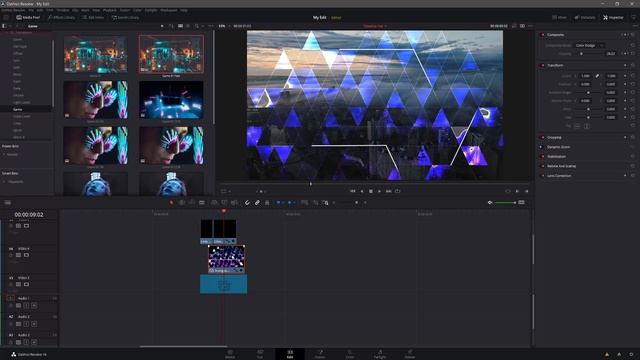
Task: Toggle timeline Snapping magnet icon
Action: click(x=247, y=202)
